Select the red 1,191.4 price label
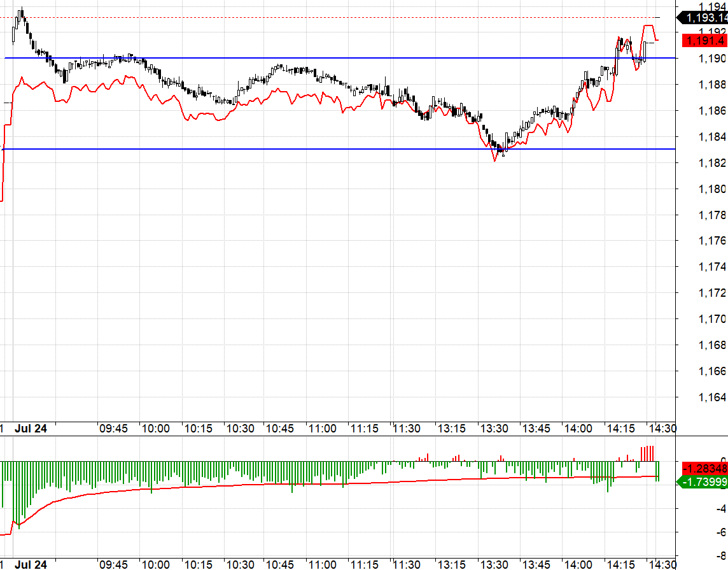Screen dimensions: 728x570 705,40
